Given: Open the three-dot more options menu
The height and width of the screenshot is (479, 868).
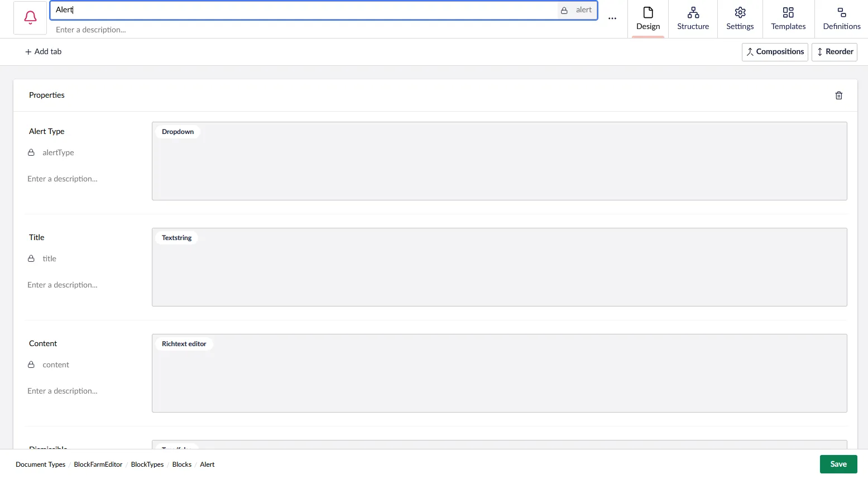Looking at the screenshot, I should pyautogui.click(x=612, y=18).
